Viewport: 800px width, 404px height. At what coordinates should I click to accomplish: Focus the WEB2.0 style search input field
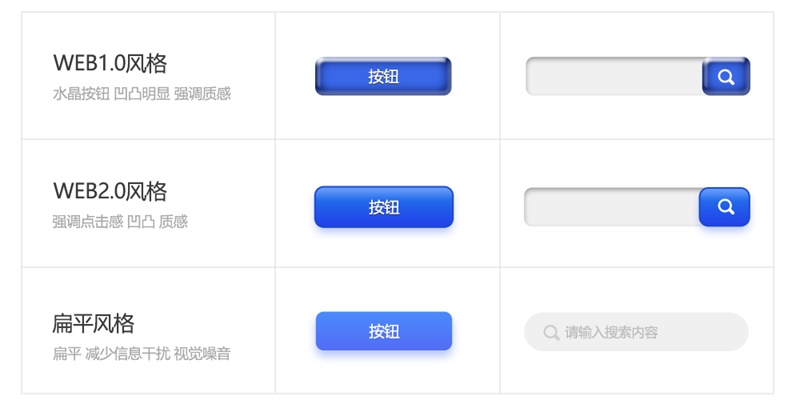coord(612,207)
